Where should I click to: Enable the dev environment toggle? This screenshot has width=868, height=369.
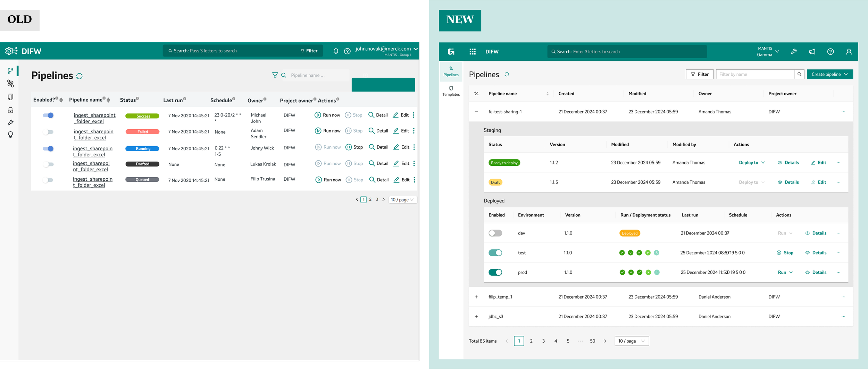[x=495, y=233]
